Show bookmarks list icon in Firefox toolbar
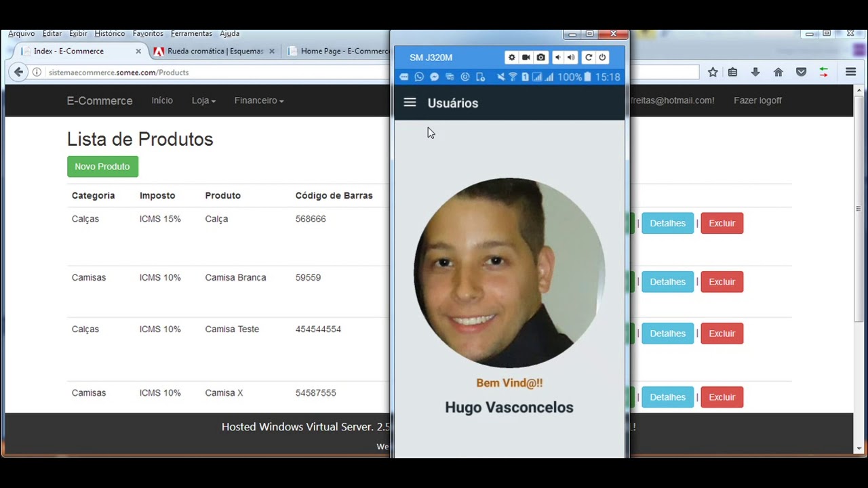Viewport: 868px width, 488px height. 732,72
